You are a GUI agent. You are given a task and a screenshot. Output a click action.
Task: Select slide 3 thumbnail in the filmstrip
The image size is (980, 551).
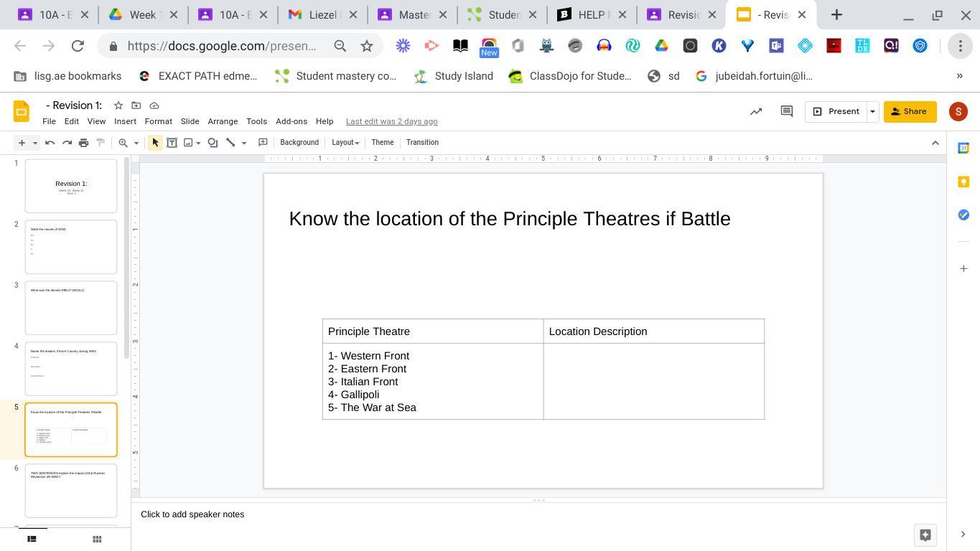click(x=71, y=308)
